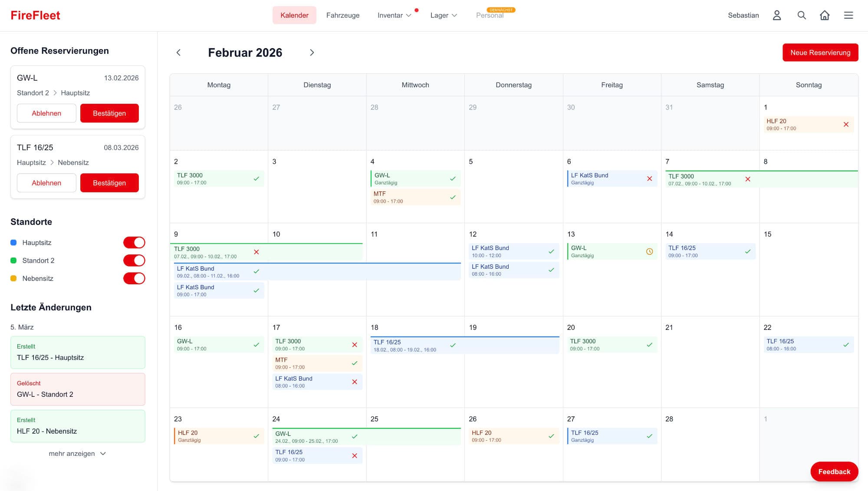Select the Kalender tab
868x491 pixels.
pos(294,15)
